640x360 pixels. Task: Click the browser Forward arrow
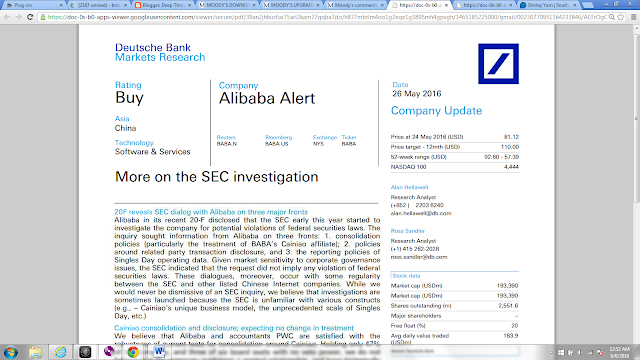(18, 17)
